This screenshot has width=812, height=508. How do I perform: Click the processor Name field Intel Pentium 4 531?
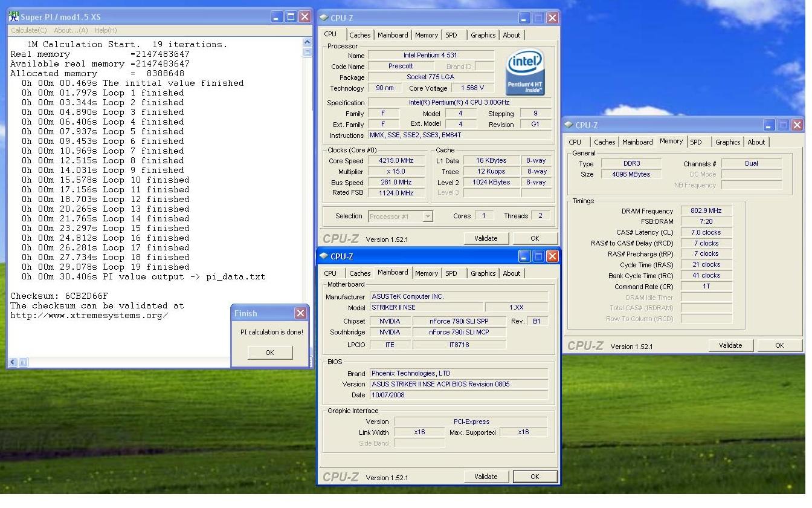coord(431,56)
